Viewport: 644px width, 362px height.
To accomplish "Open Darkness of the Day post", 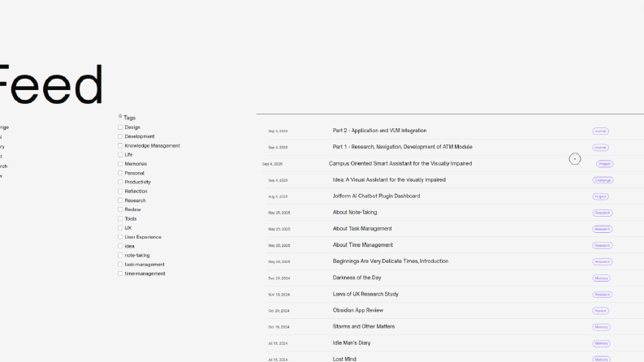I will point(357,278).
